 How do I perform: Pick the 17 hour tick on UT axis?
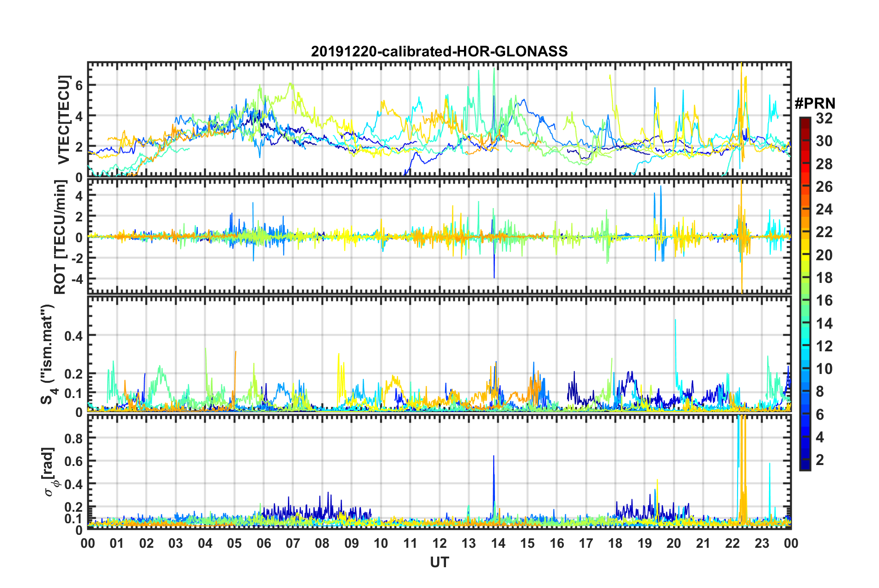(x=586, y=543)
